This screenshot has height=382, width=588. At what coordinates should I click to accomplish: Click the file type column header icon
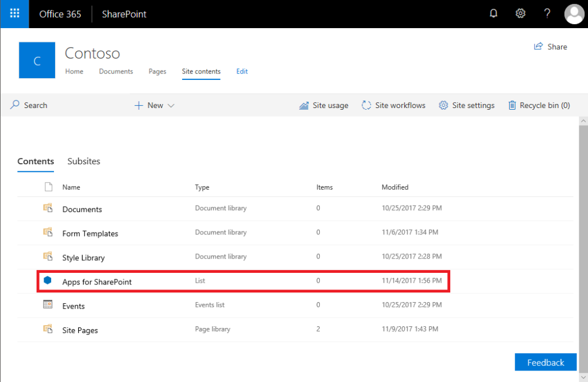coord(48,187)
